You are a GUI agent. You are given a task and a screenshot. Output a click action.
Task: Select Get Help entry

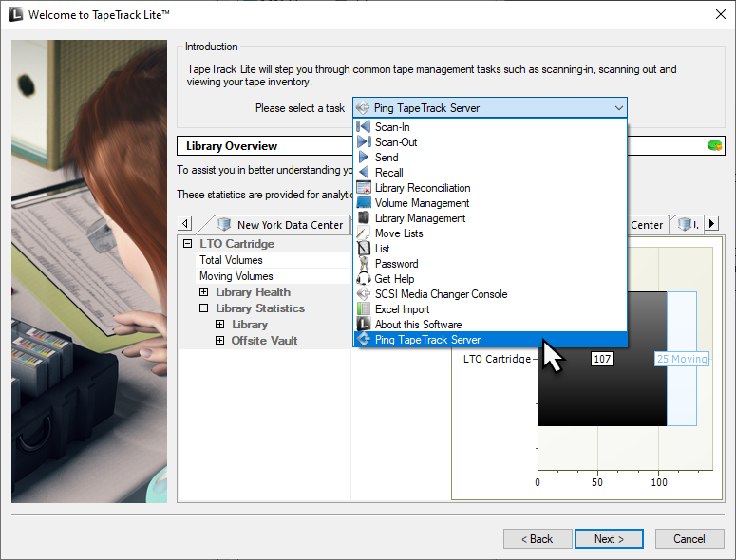pos(490,279)
